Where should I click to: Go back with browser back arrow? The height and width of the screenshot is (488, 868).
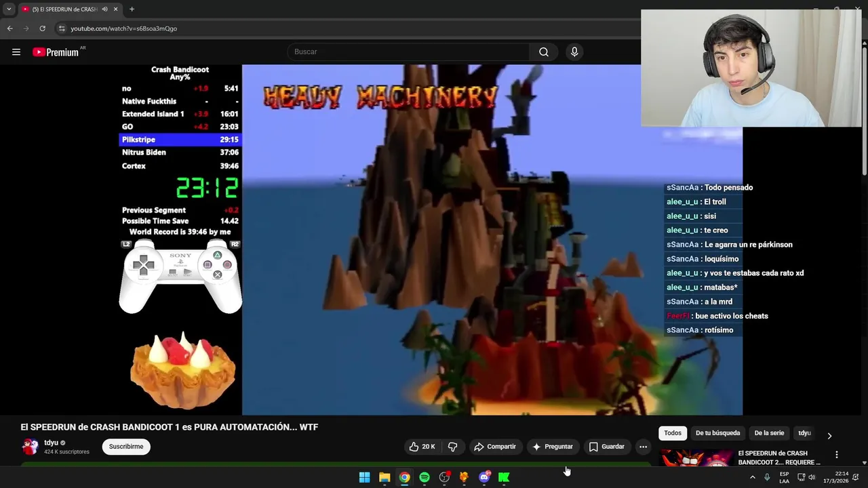[x=10, y=28]
